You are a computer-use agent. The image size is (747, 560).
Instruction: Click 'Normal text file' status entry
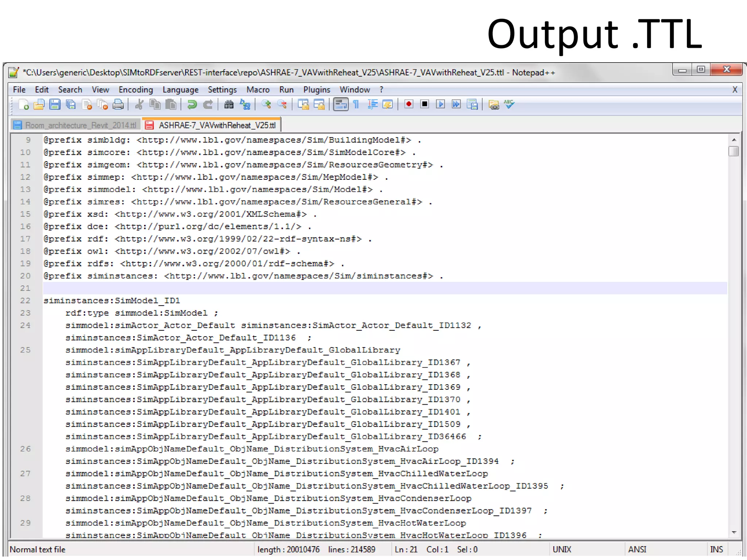coord(38,549)
